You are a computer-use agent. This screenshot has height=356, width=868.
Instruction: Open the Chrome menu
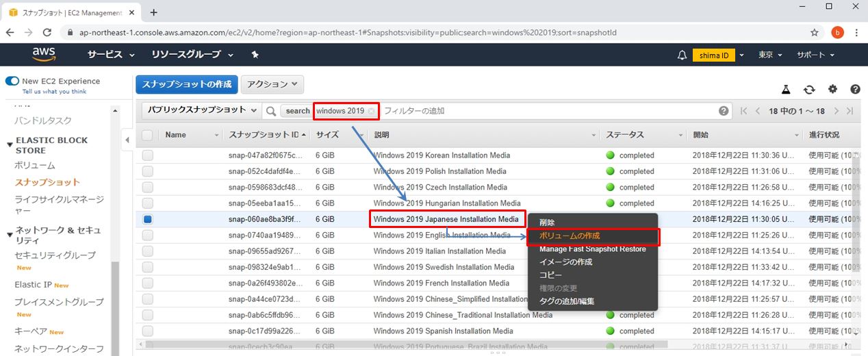pyautogui.click(x=856, y=32)
